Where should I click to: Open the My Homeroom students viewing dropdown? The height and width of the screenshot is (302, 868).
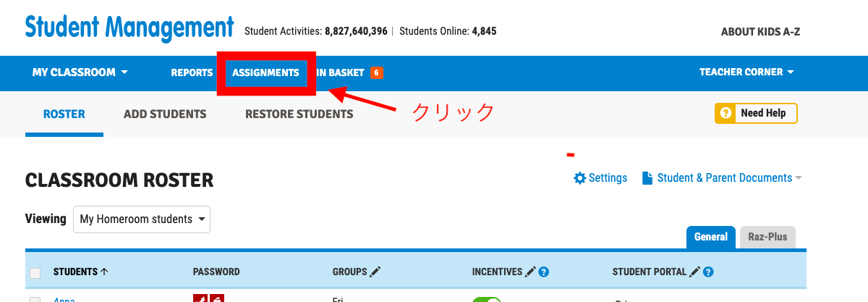coord(142,219)
